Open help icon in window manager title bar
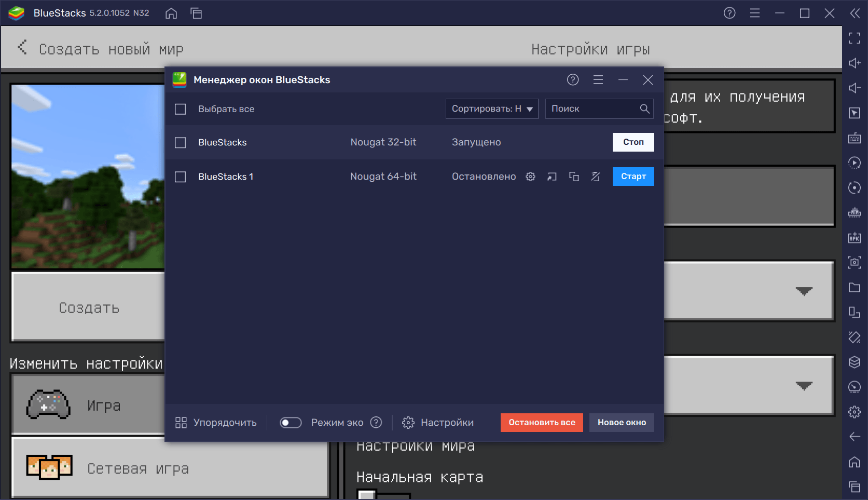Image resolution: width=868 pixels, height=500 pixels. [x=573, y=80]
